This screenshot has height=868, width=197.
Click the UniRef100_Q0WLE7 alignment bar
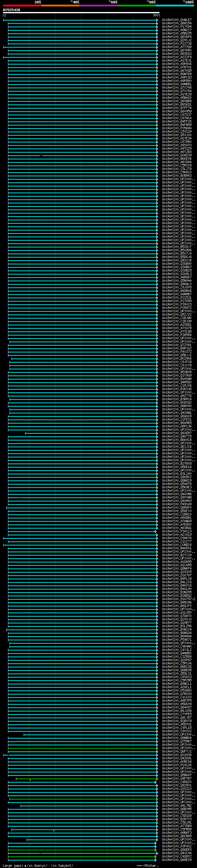coord(81,20)
